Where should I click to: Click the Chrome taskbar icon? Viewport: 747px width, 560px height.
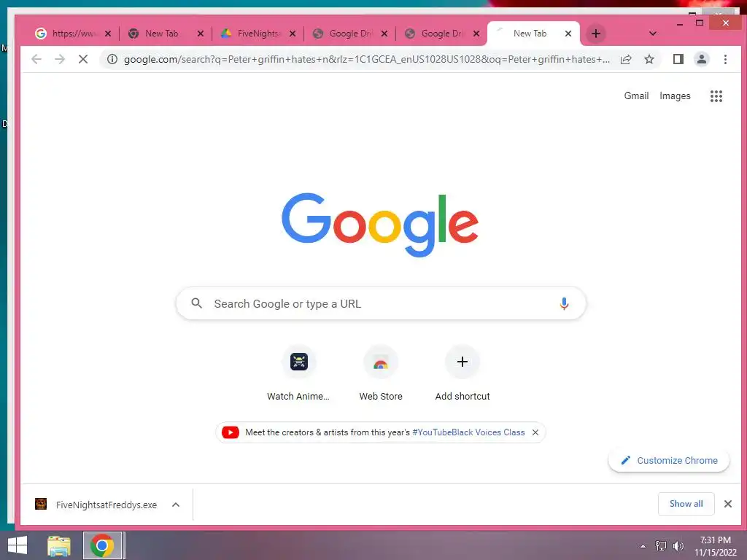click(102, 545)
